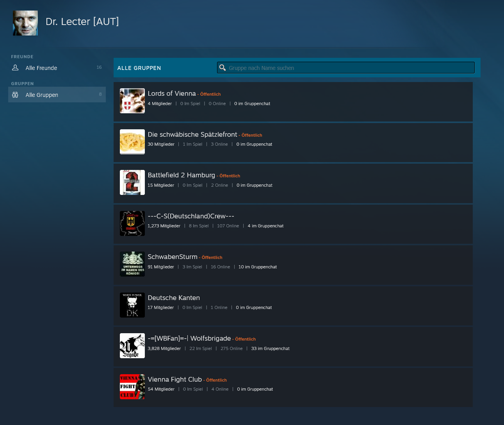The image size is (504, 425).
Task: Open the SchwabenSturm group title
Action: pyautogui.click(x=172, y=257)
